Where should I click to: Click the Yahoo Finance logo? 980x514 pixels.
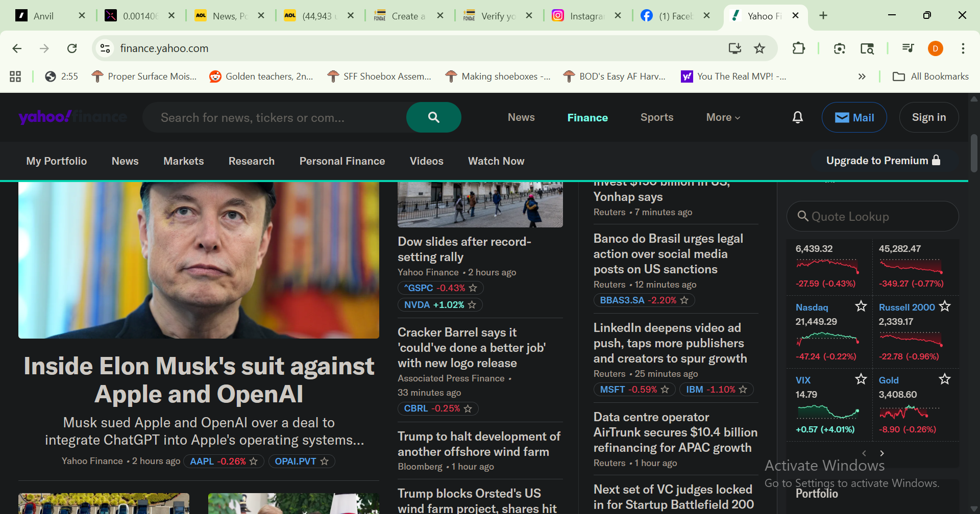click(72, 117)
